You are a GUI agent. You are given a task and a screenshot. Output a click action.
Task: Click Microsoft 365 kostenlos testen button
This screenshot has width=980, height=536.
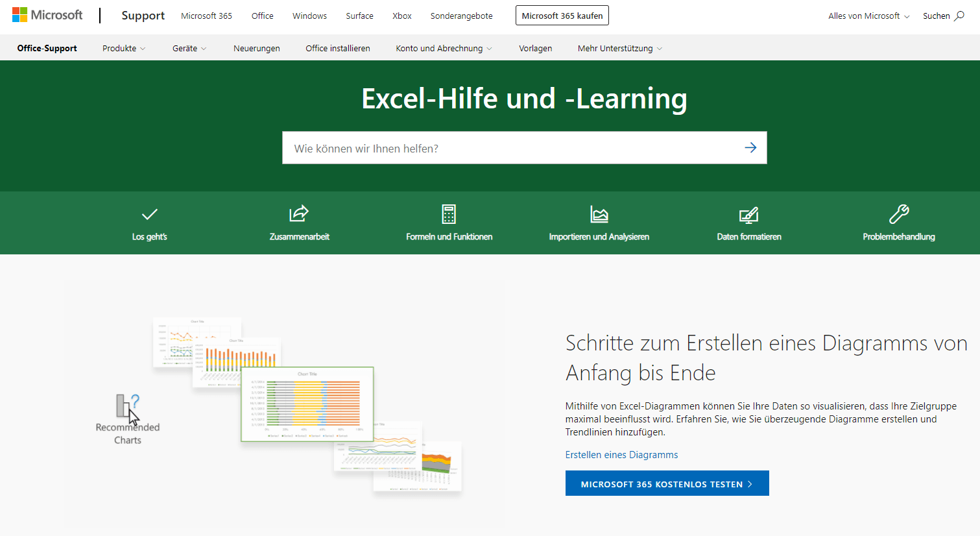click(x=667, y=483)
